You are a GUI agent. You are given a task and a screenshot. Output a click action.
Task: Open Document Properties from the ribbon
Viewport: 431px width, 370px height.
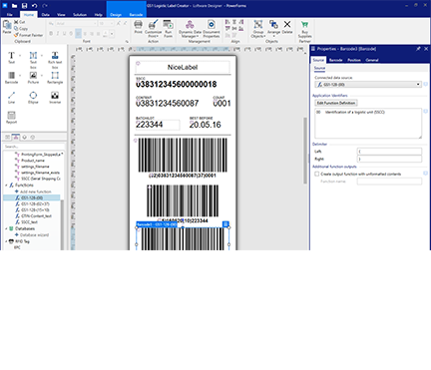[211, 29]
